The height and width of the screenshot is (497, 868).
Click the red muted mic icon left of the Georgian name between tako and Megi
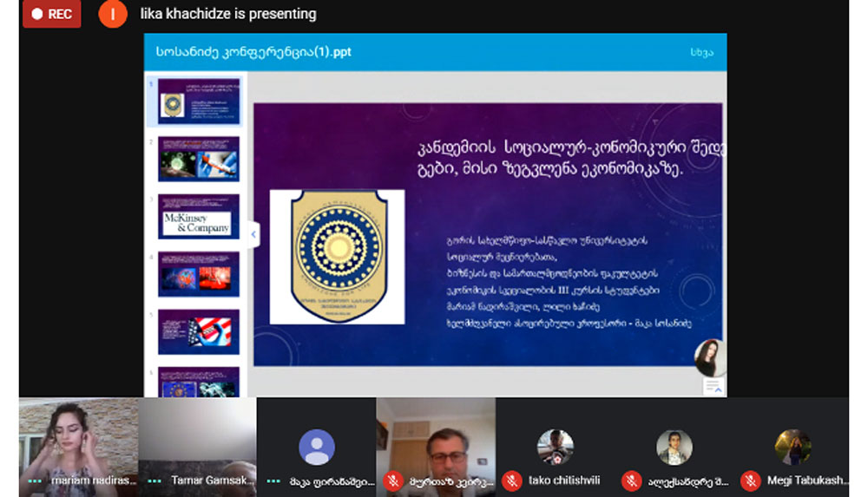[631, 480]
